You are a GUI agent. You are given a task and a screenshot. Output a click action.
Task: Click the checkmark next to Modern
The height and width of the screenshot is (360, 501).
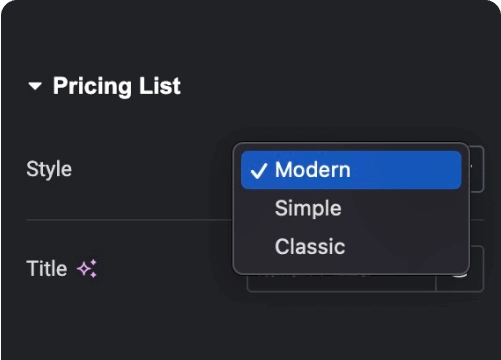258,170
